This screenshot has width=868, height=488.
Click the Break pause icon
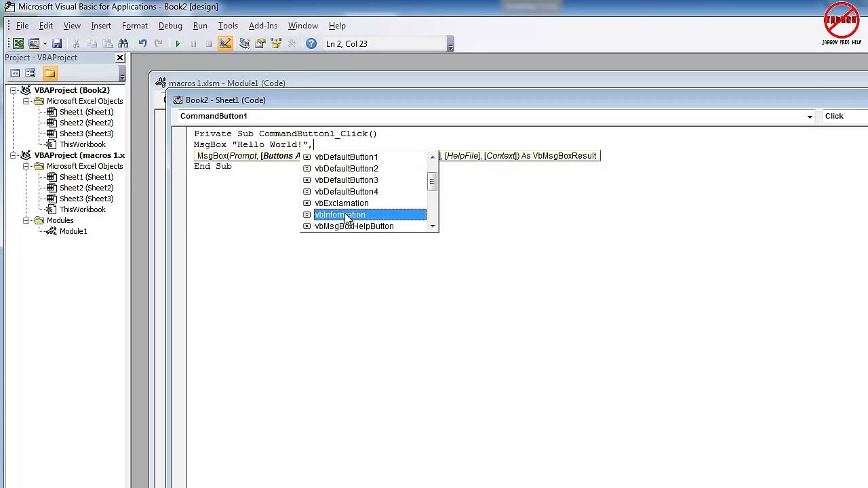point(193,43)
